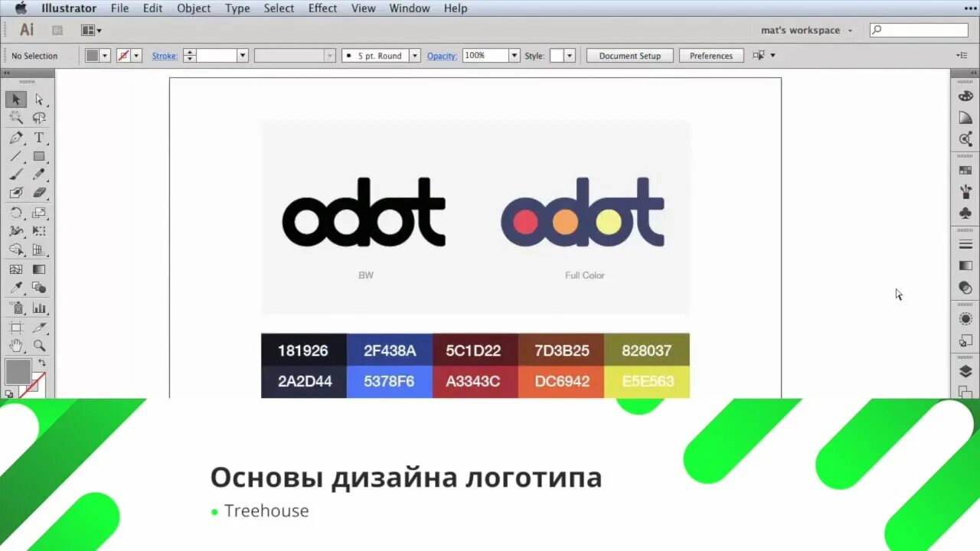Select the Magic Wand tool
The height and width of the screenshot is (551, 980).
[x=16, y=118]
